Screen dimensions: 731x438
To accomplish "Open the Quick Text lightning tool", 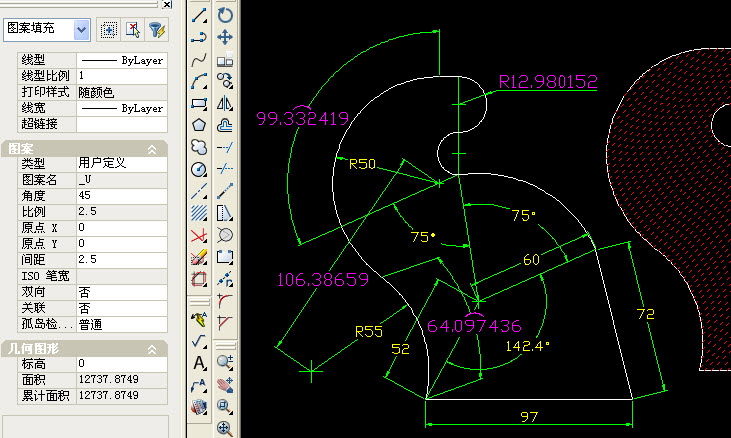I will click(x=199, y=319).
